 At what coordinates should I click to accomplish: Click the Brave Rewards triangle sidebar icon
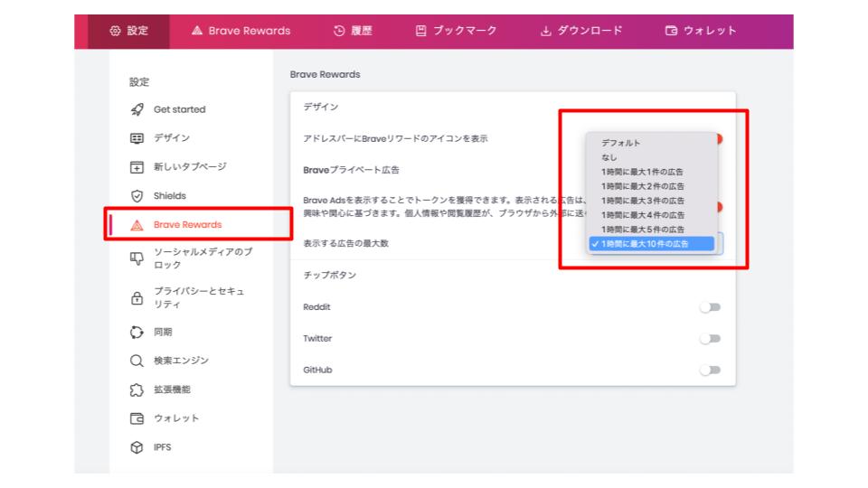pyautogui.click(x=137, y=225)
